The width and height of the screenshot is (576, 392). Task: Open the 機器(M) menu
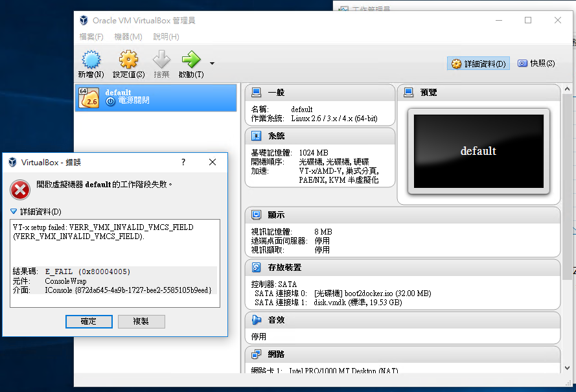click(x=128, y=37)
